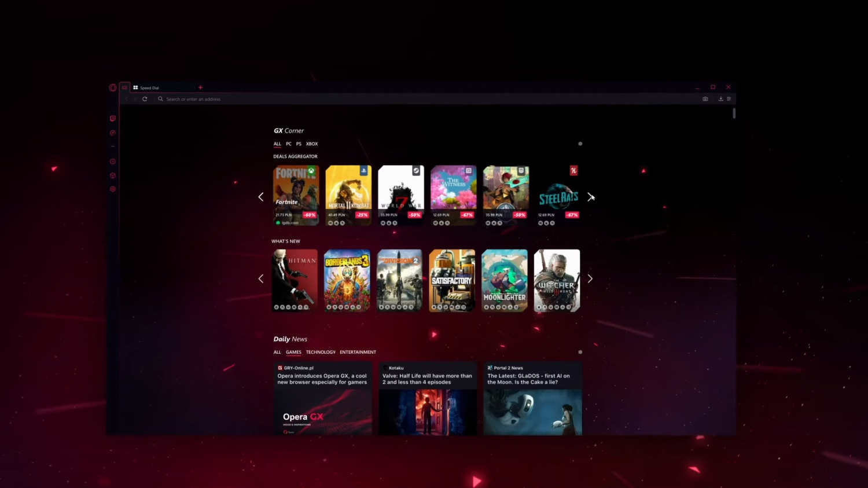Read Kotaku Half Life episodes article
Screen dimensions: 868x488
(x=428, y=398)
